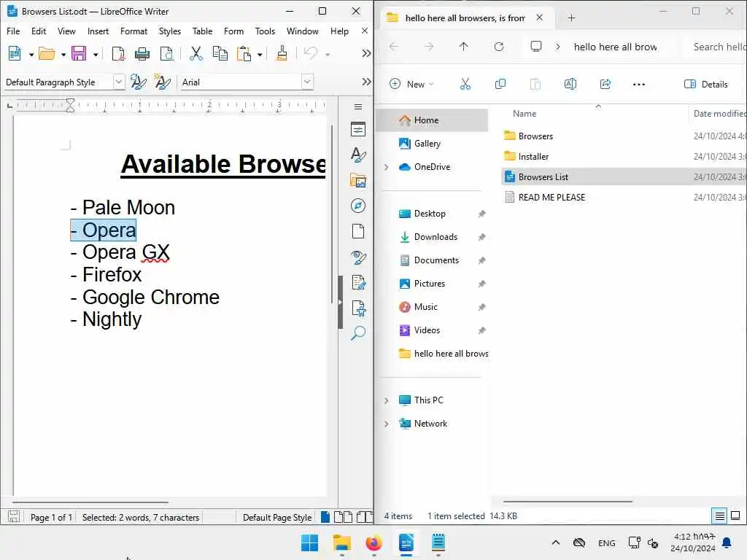747x560 pixels.
Task: Share the selected file in File Explorer
Action: tap(605, 85)
